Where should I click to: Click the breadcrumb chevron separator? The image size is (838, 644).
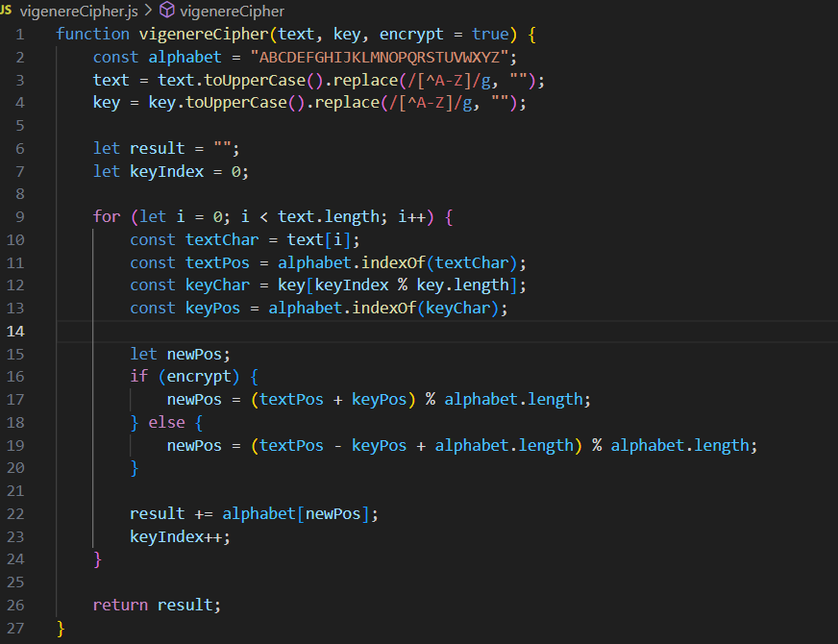click(x=148, y=11)
